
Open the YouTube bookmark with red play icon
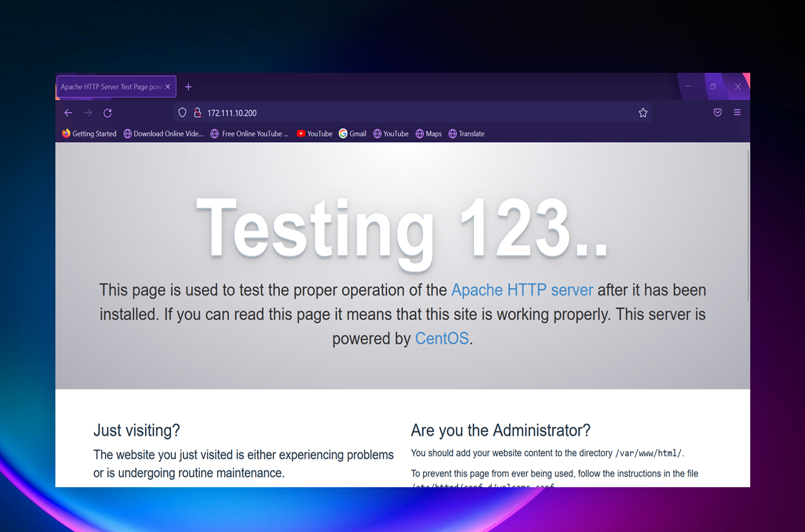point(315,134)
